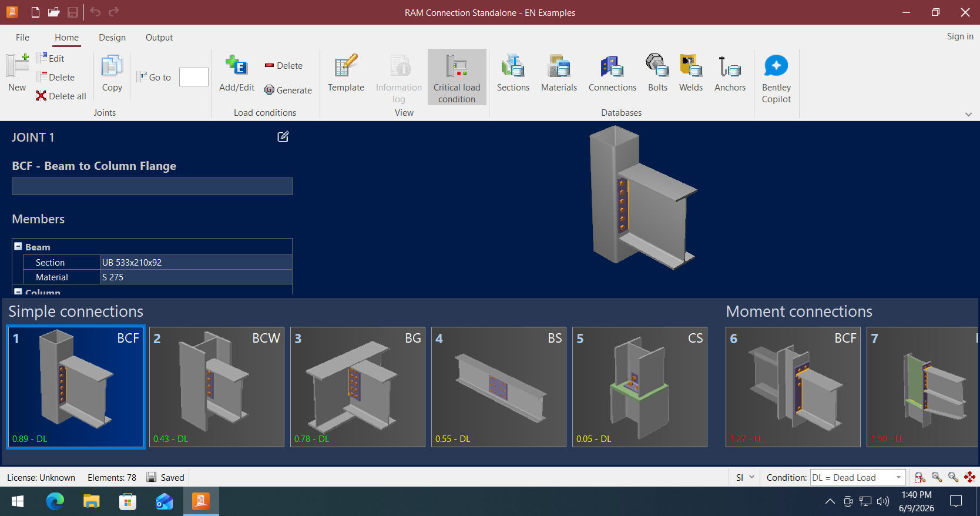The height and width of the screenshot is (516, 980).
Task: Click the edit joint pencil icon
Action: coord(283,136)
